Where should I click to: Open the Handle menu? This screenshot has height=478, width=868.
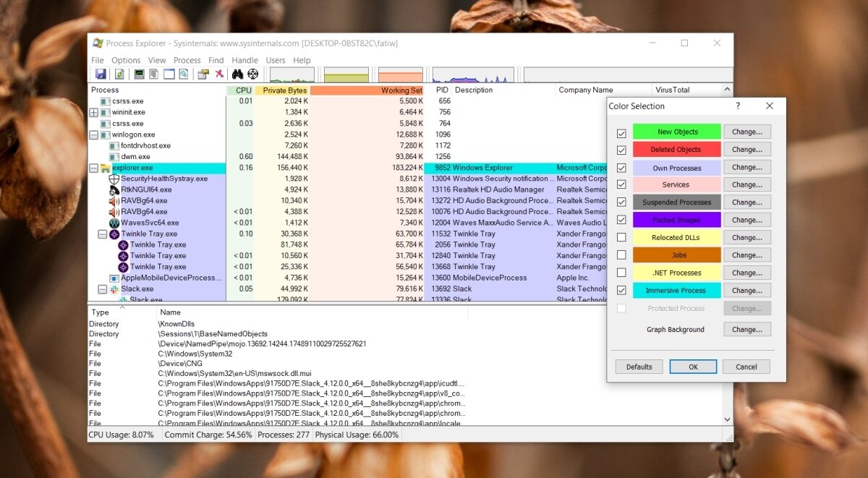[244, 61]
